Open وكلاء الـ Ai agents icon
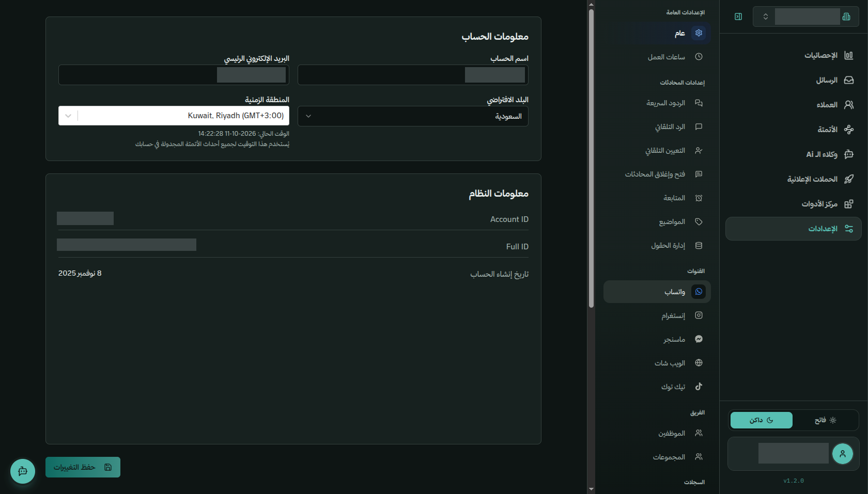The width and height of the screenshot is (868, 494). point(848,154)
